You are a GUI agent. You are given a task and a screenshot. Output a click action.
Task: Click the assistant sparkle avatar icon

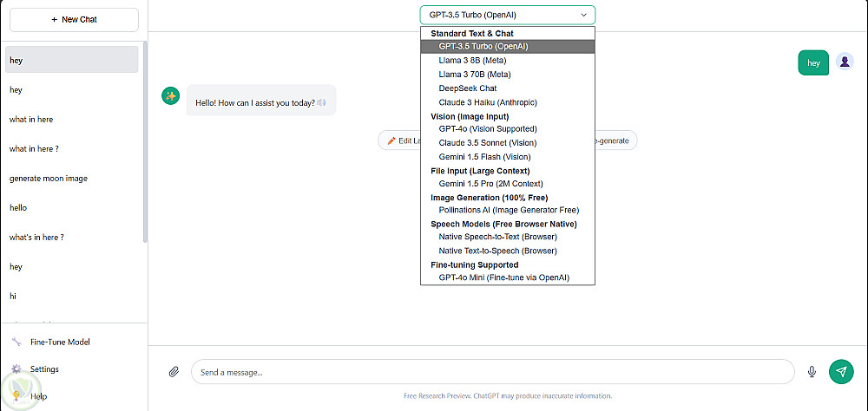click(170, 95)
